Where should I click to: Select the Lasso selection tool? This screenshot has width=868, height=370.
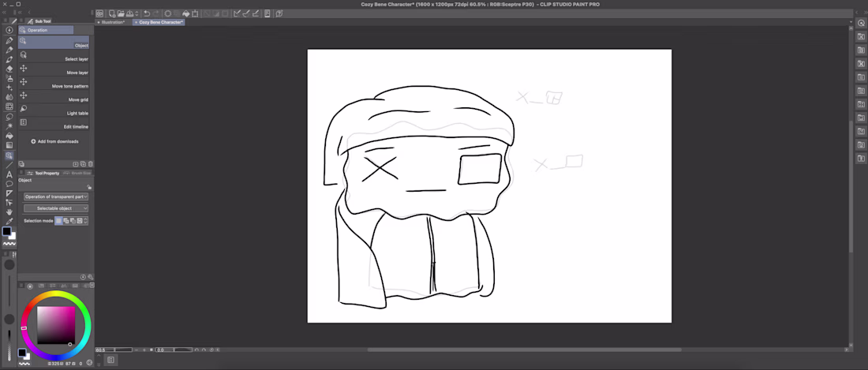(9, 118)
